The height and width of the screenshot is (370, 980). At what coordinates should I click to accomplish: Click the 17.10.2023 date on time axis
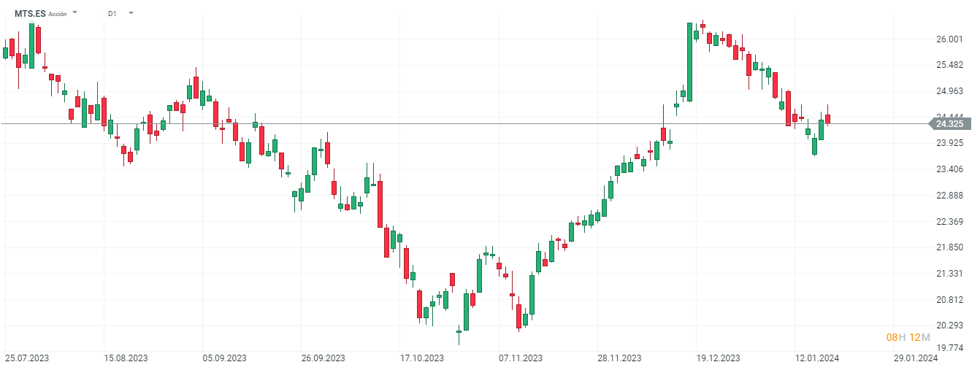[x=422, y=358]
